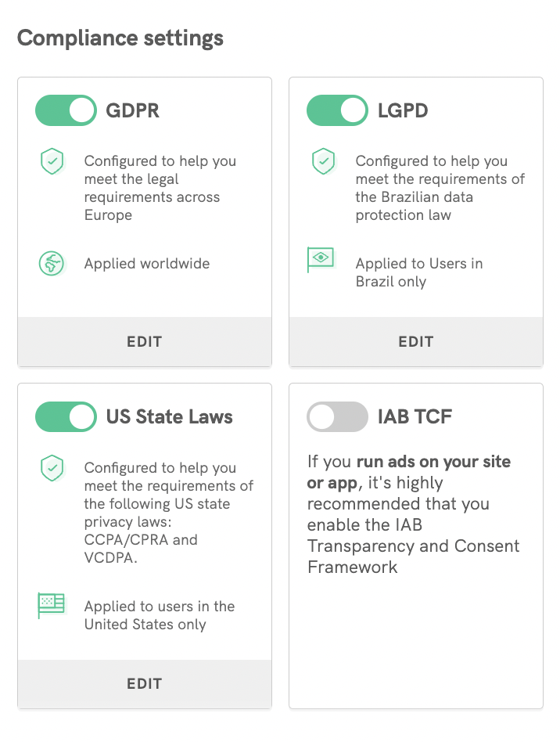Image resolution: width=560 pixels, height=742 pixels.
Task: Click the globe icon beside Applied worldwide
Action: tap(52, 263)
